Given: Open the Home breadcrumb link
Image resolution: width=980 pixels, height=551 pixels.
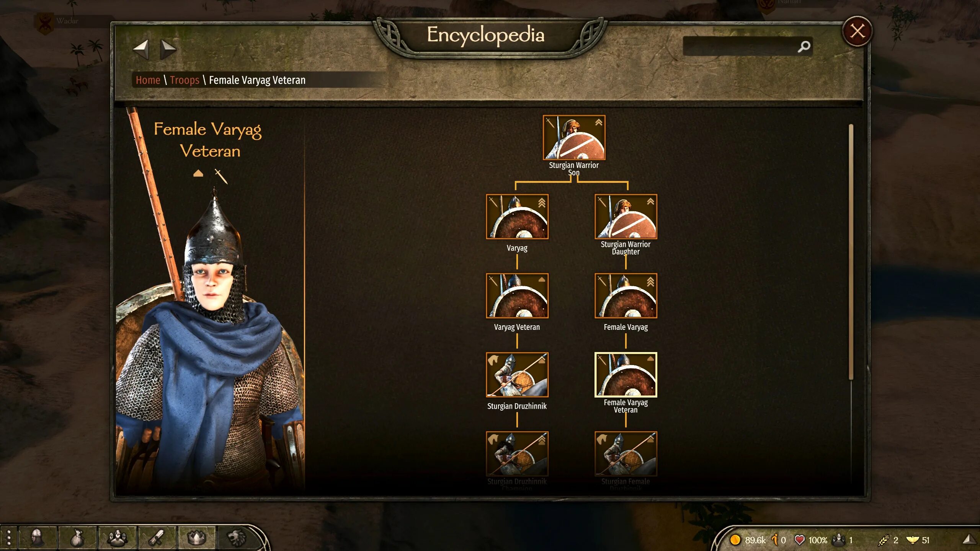Looking at the screenshot, I should coord(148,80).
